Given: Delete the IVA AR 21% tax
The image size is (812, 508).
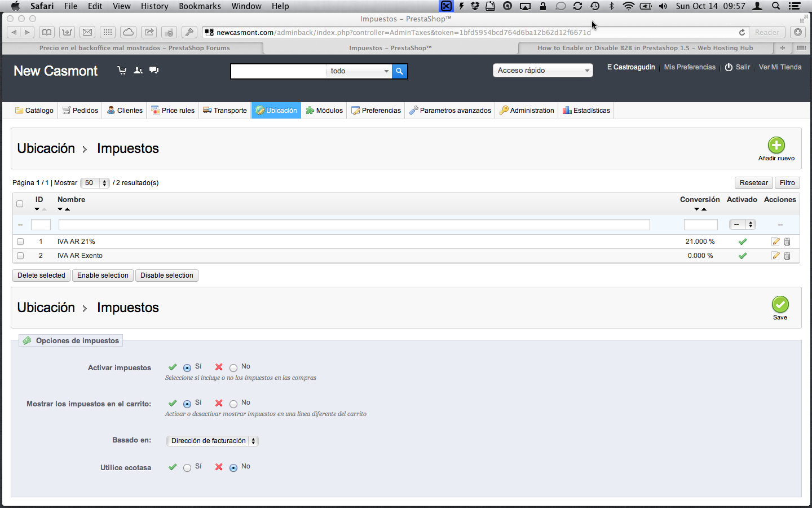Looking at the screenshot, I should 787,242.
